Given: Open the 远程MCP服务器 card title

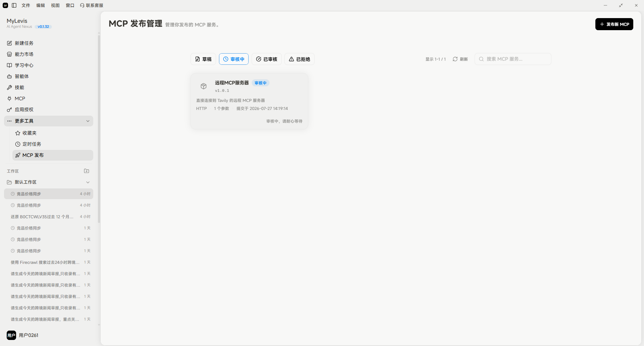Looking at the screenshot, I should (232, 83).
